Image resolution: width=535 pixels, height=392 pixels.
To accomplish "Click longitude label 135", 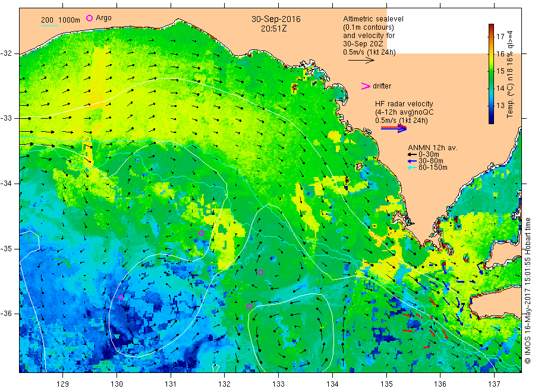I will (386, 384).
